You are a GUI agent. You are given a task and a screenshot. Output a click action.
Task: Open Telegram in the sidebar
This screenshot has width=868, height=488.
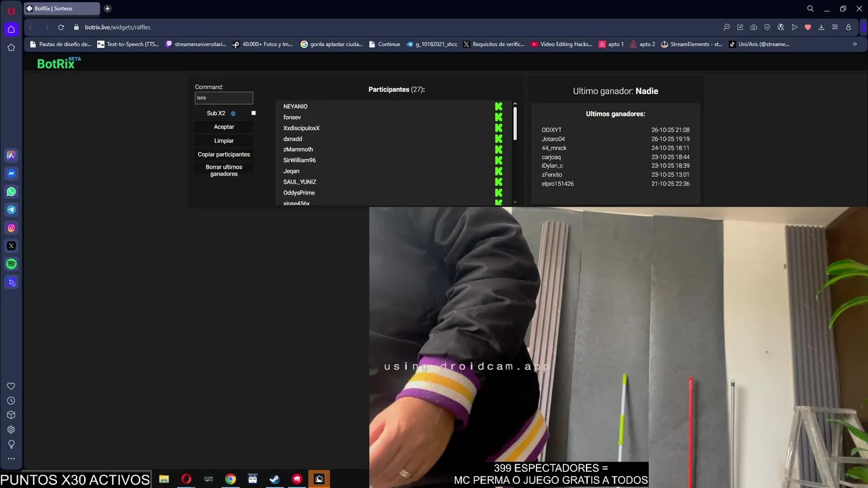tap(11, 210)
